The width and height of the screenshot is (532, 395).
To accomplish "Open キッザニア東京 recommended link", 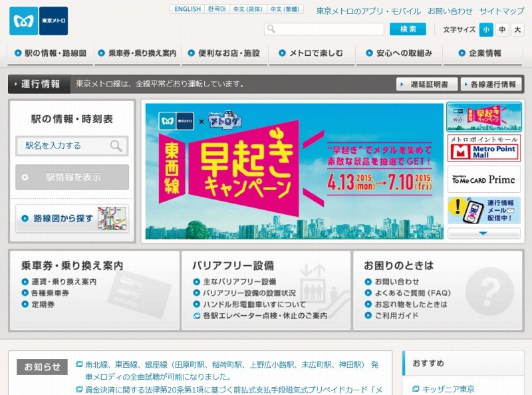I will (448, 389).
